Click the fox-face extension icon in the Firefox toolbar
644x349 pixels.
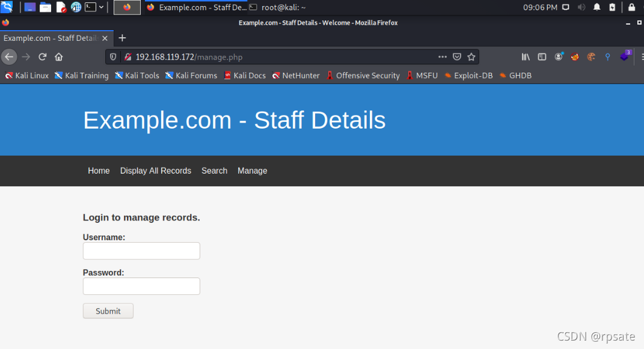tap(575, 57)
